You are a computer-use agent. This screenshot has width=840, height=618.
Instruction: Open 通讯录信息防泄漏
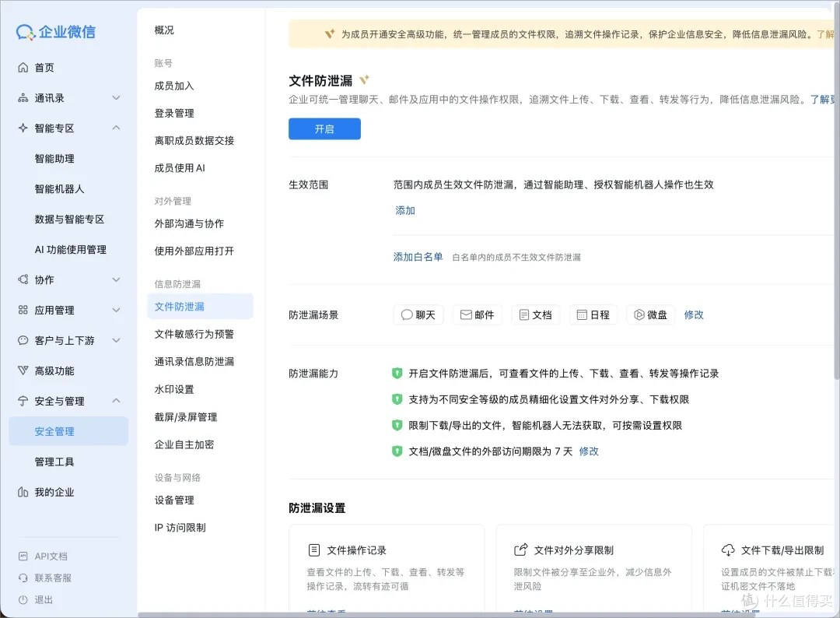(x=194, y=362)
